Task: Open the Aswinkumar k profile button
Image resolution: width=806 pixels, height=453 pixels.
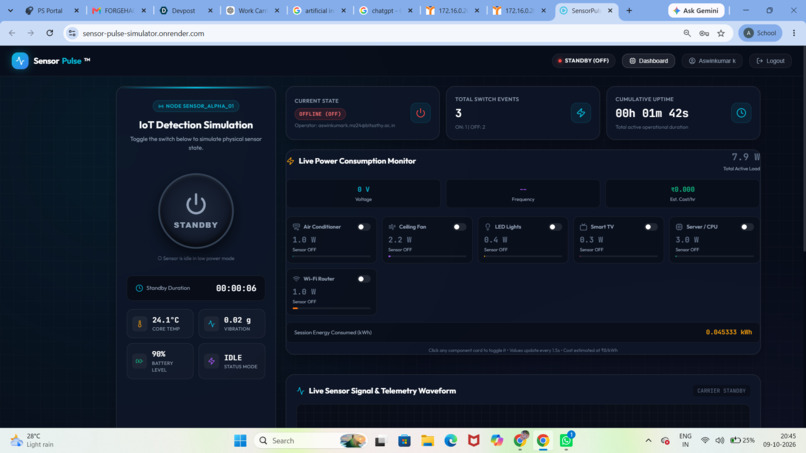Action: 712,61
